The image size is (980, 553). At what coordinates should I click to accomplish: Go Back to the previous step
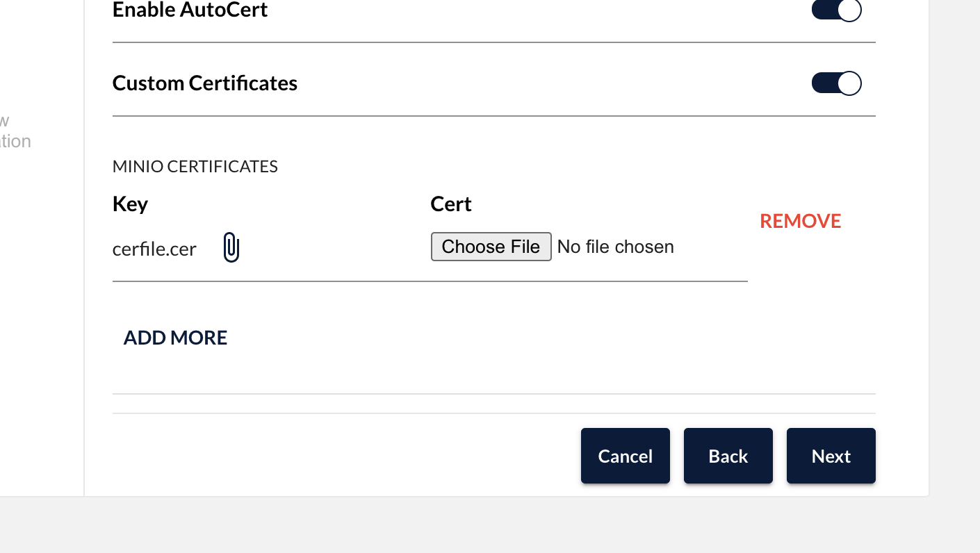[x=728, y=456]
